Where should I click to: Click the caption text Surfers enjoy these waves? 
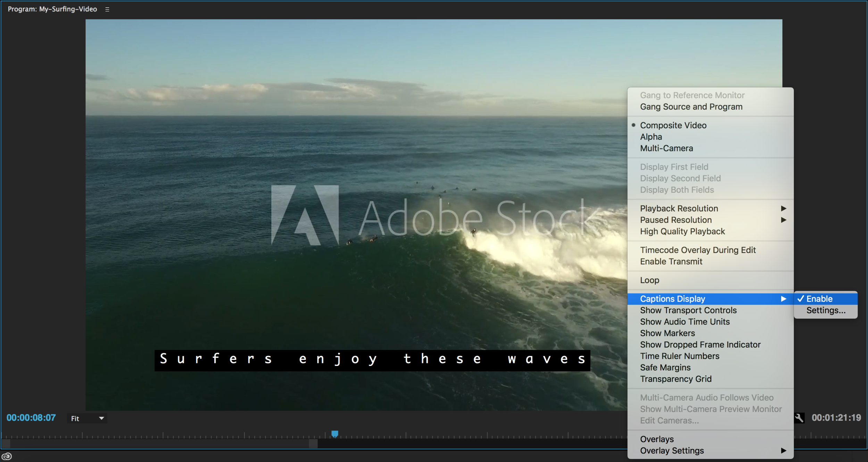(373, 360)
